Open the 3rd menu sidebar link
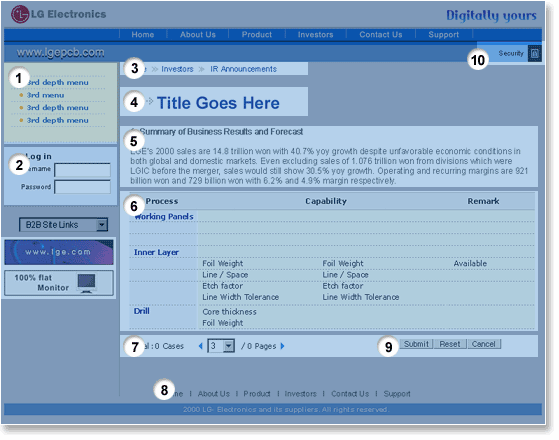This screenshot has width=559, height=440. point(45,95)
